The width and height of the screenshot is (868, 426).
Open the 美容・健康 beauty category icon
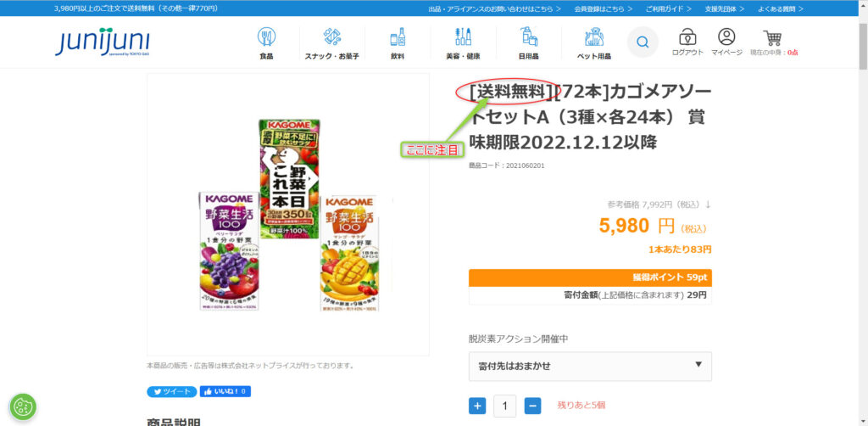[x=463, y=37]
